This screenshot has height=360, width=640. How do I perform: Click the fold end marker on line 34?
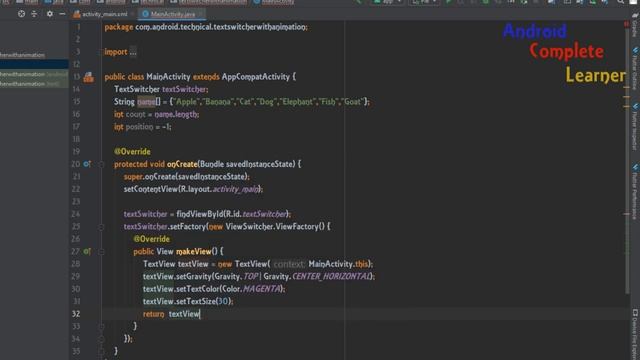[x=101, y=339]
